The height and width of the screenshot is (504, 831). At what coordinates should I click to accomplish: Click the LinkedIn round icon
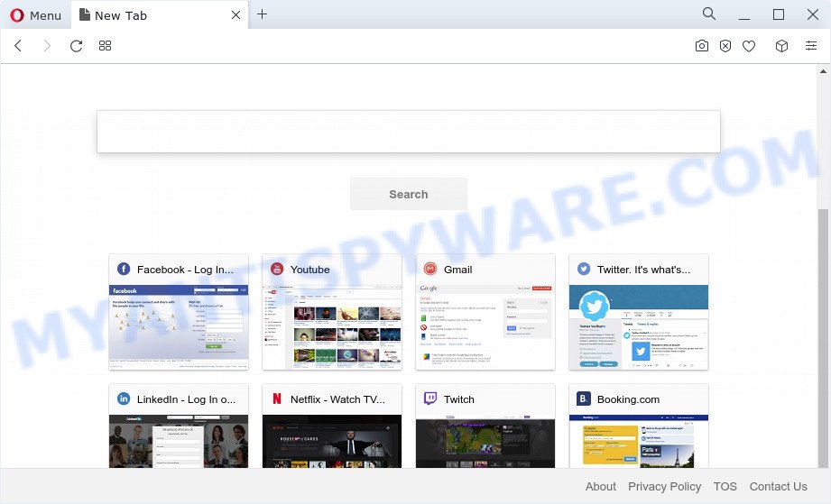tap(124, 399)
